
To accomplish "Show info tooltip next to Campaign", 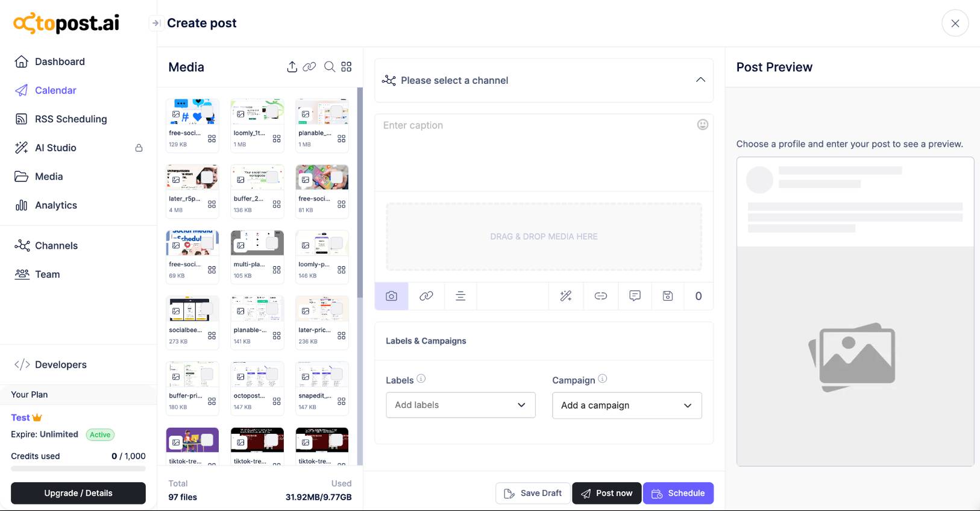I will pyautogui.click(x=603, y=378).
